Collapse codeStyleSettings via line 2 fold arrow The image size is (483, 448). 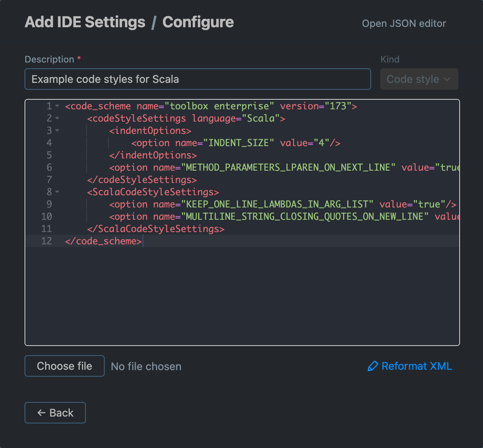pyautogui.click(x=57, y=119)
